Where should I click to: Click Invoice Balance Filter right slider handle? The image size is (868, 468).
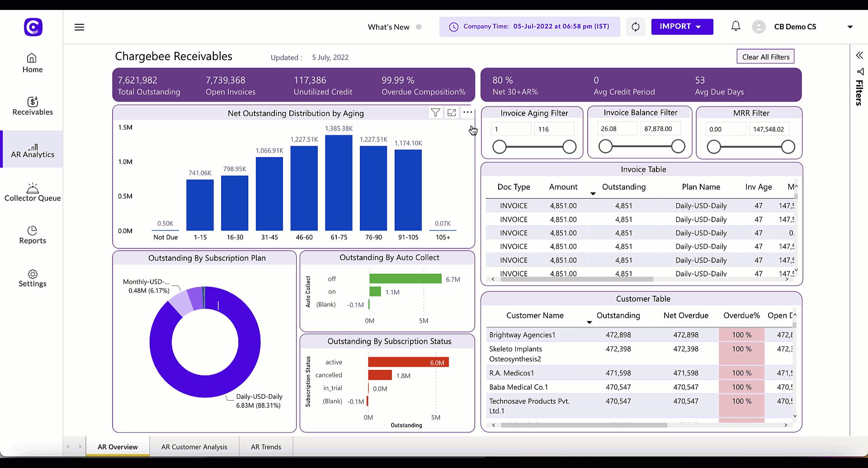tap(678, 146)
